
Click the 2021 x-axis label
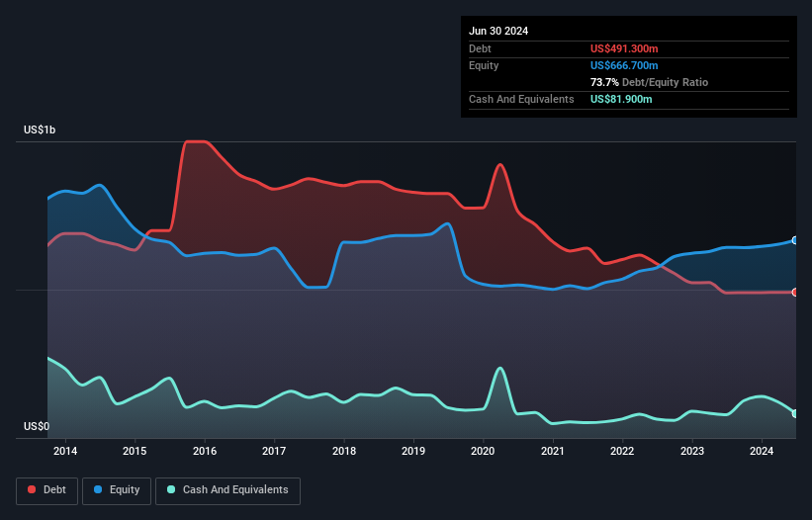click(x=553, y=451)
